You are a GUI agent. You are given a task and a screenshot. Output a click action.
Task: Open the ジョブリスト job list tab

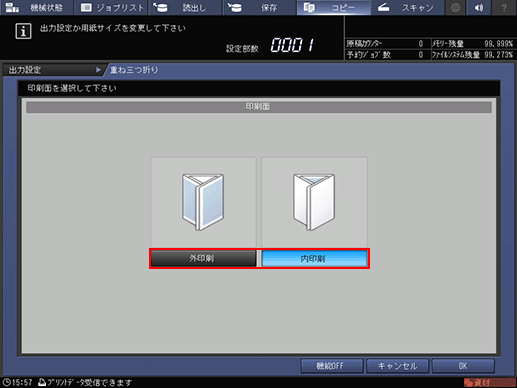click(x=111, y=7)
